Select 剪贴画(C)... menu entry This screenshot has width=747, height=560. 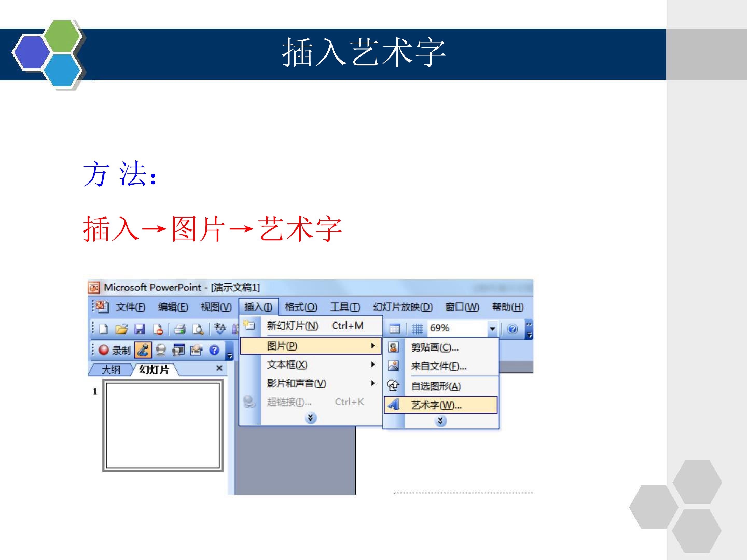tap(441, 347)
